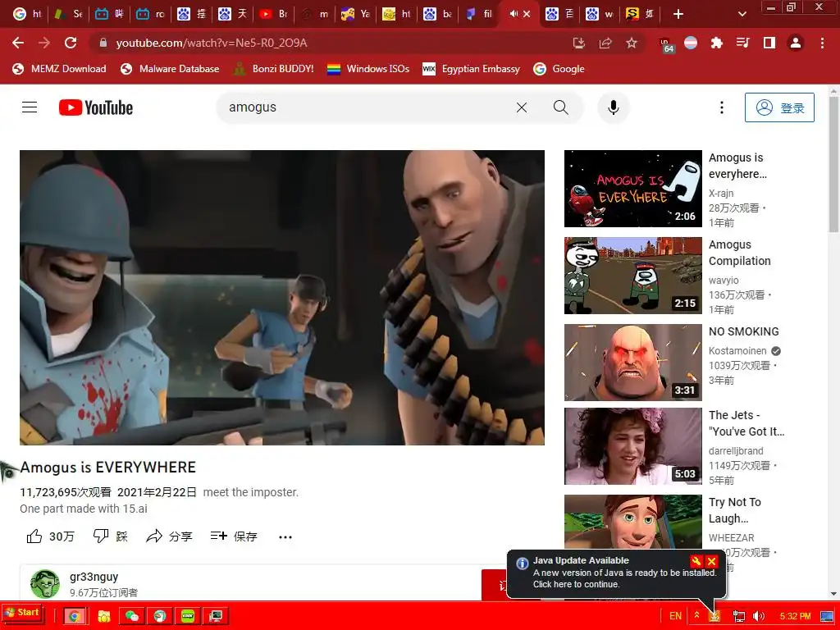This screenshot has height=630, width=840.
Task: Click the amogus search field
Action: click(x=364, y=107)
